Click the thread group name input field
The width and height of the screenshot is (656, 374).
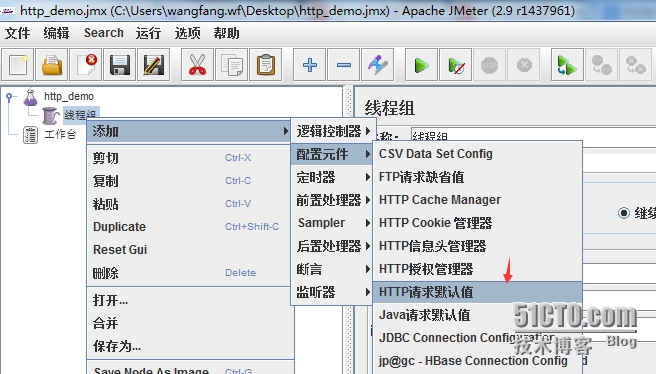click(x=533, y=135)
